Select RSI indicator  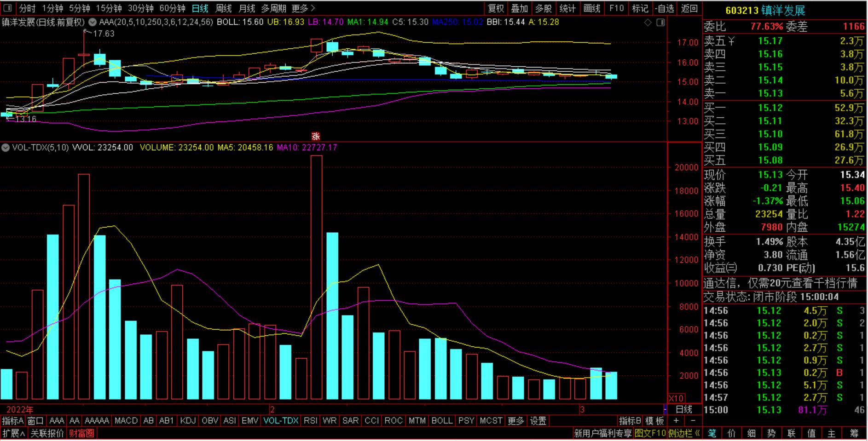click(x=311, y=421)
